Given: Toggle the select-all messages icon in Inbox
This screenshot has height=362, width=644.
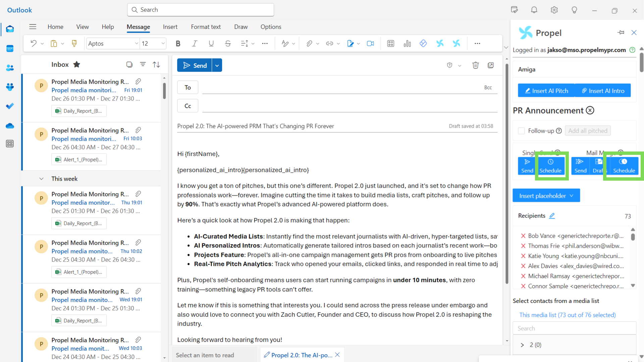Looking at the screenshot, I should [x=129, y=64].
